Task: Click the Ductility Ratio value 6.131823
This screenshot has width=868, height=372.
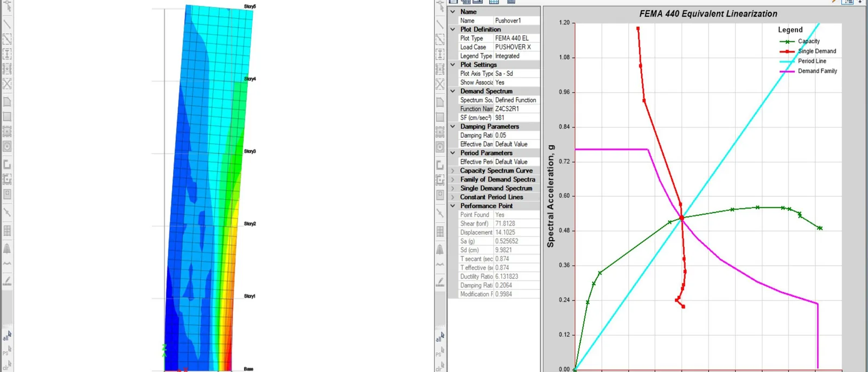Action: tap(516, 277)
